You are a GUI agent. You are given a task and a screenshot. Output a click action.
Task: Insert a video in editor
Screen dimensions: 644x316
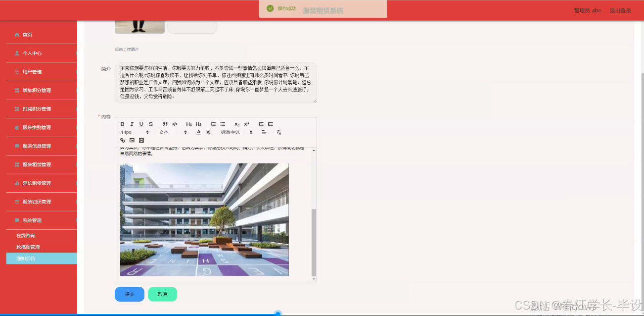(x=141, y=141)
